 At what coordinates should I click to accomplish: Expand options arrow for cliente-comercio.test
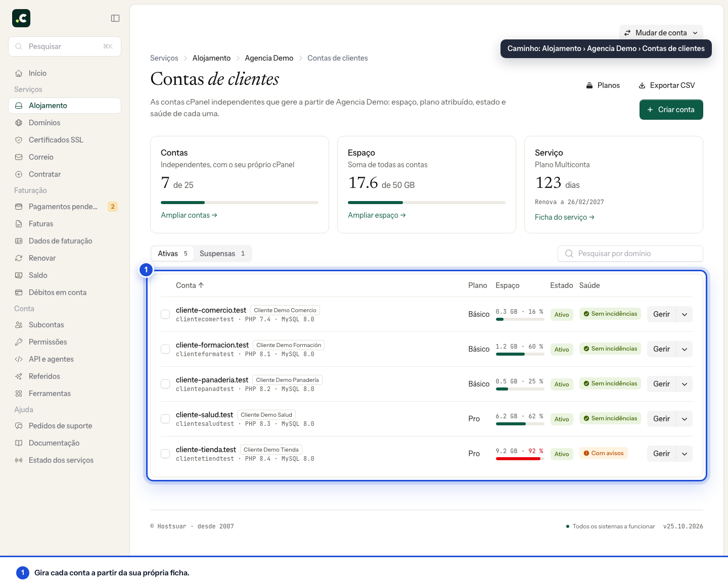pyautogui.click(x=685, y=314)
